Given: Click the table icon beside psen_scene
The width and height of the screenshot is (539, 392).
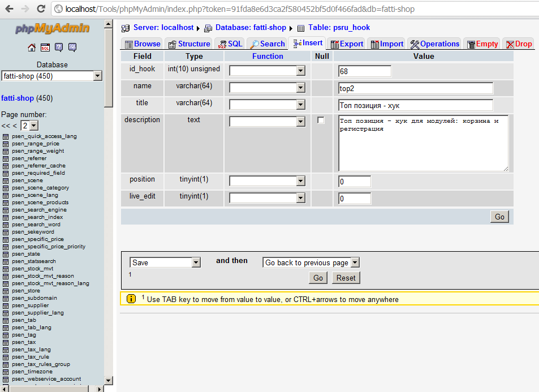Looking at the screenshot, I should tap(6, 180).
